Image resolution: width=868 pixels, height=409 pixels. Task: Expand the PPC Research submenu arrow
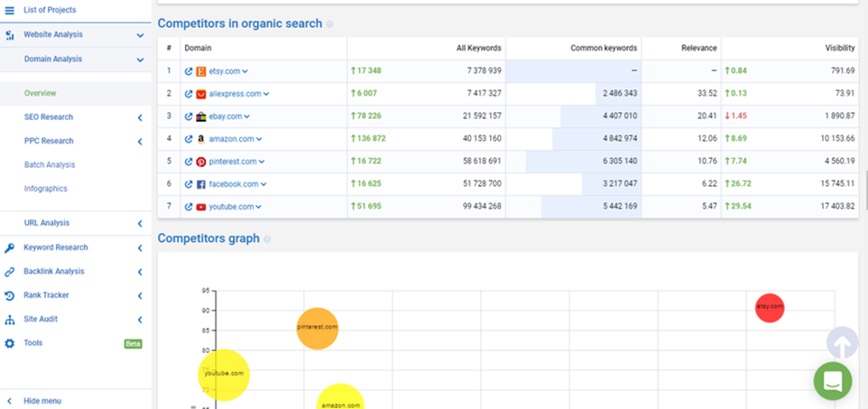point(140,142)
